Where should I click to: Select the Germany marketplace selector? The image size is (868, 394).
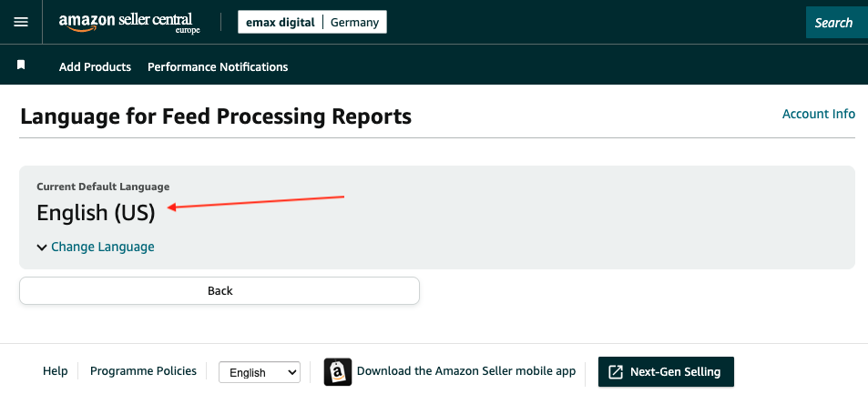coord(355,23)
